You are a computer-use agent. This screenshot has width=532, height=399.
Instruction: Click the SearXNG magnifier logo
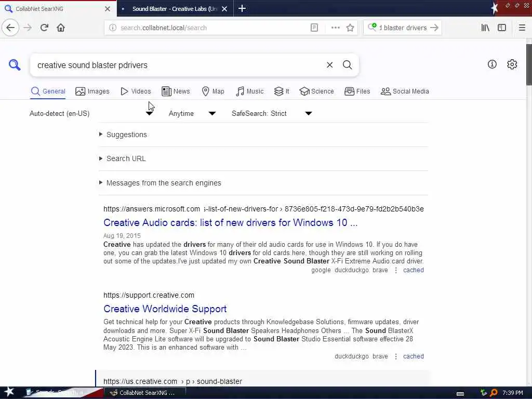click(x=15, y=65)
